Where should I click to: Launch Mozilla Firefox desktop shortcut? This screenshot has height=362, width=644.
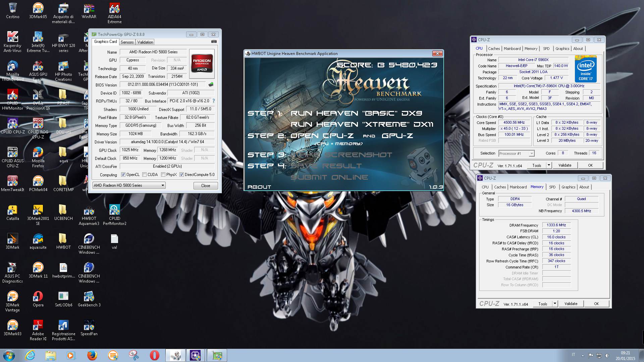click(38, 157)
